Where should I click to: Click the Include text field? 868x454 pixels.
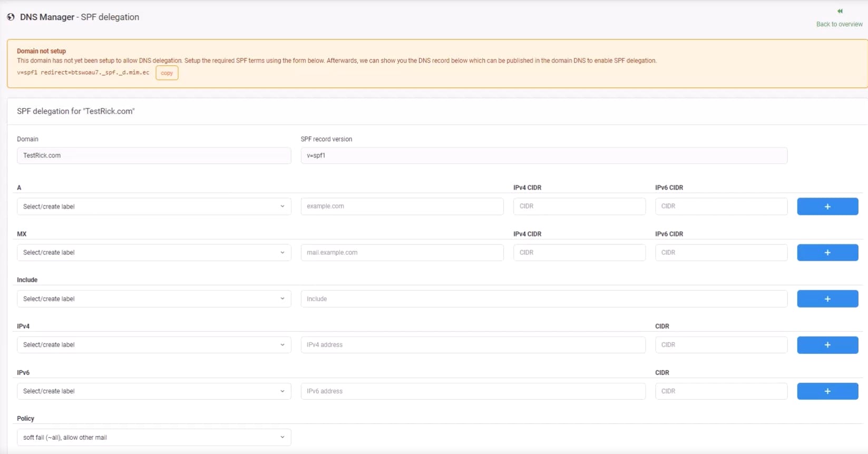point(544,299)
